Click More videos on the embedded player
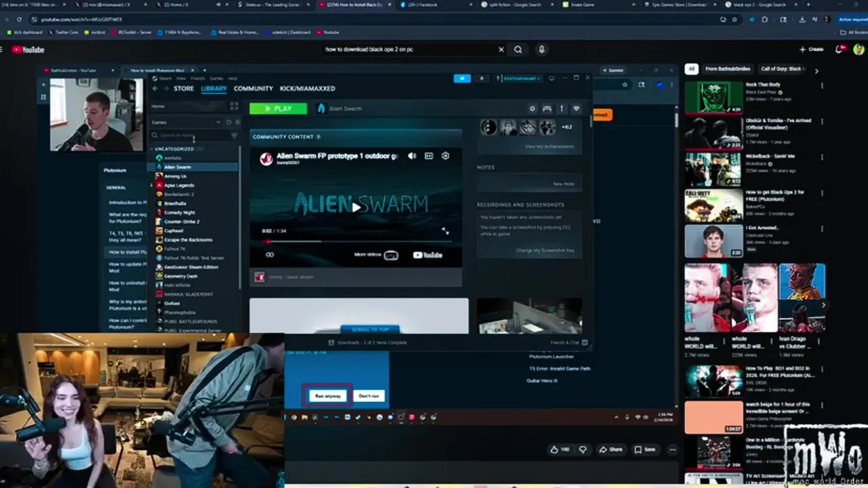This screenshot has height=488, width=868. [376, 255]
